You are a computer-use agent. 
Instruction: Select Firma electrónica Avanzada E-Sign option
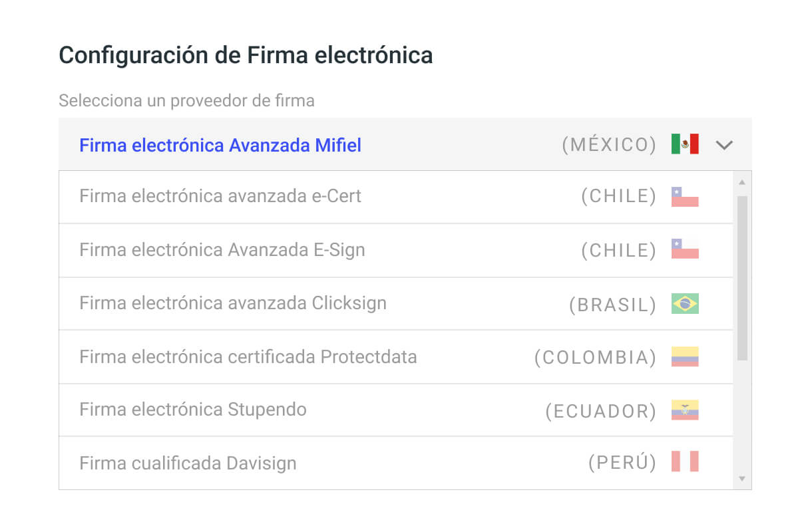coord(222,250)
